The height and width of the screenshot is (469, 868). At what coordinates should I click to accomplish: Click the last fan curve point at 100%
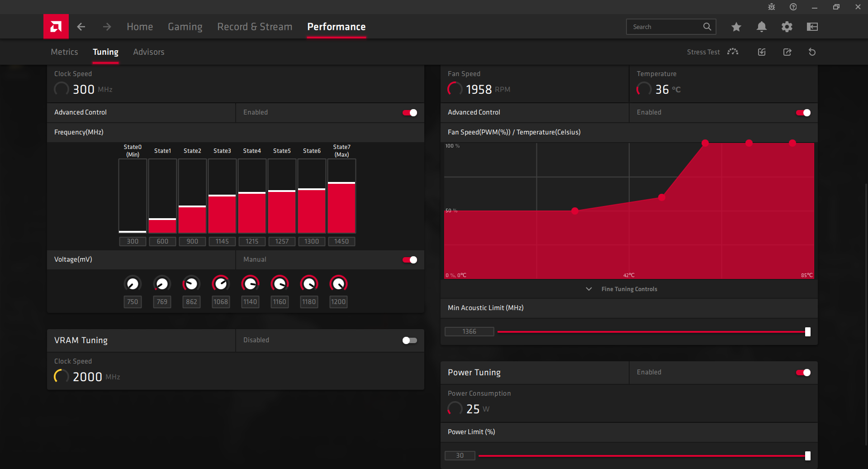792,143
